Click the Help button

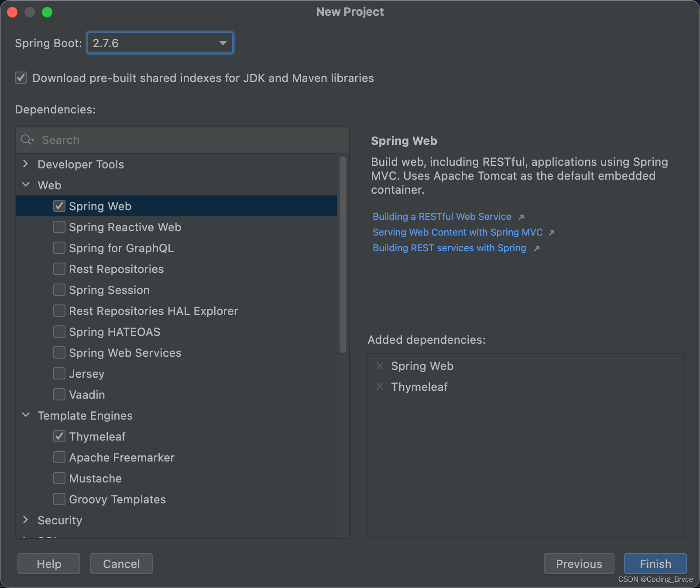pyautogui.click(x=49, y=564)
